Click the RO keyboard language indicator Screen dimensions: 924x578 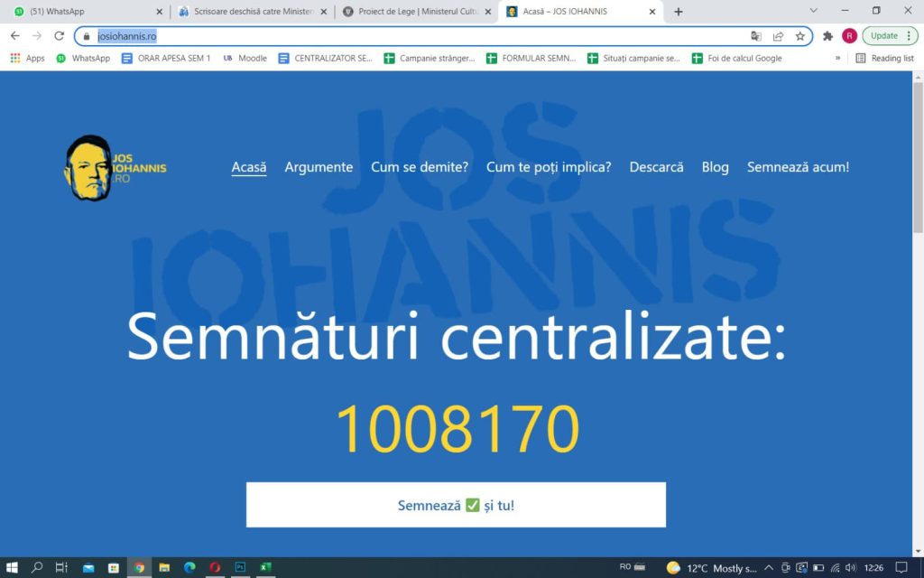coord(625,567)
